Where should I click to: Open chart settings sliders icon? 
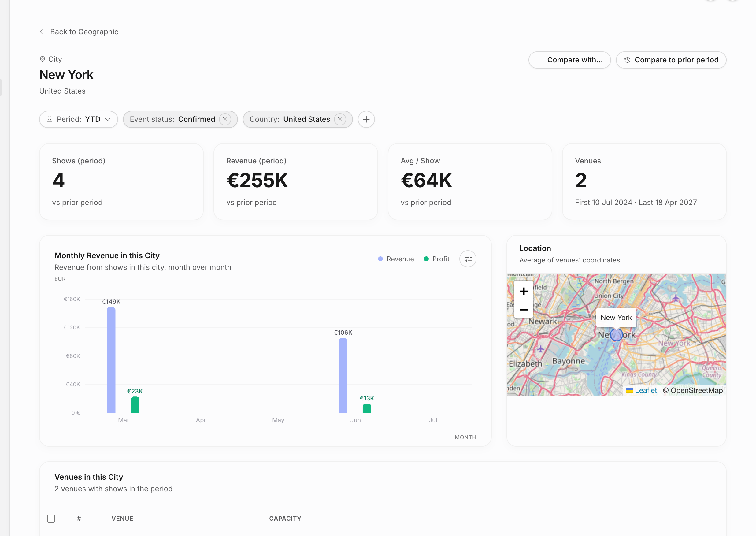(x=468, y=259)
